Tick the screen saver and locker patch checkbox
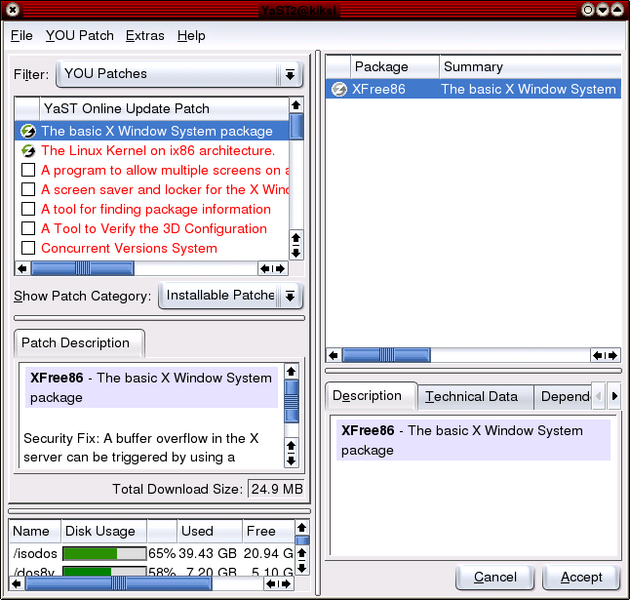Viewport: 630px width, 600px height. point(28,190)
